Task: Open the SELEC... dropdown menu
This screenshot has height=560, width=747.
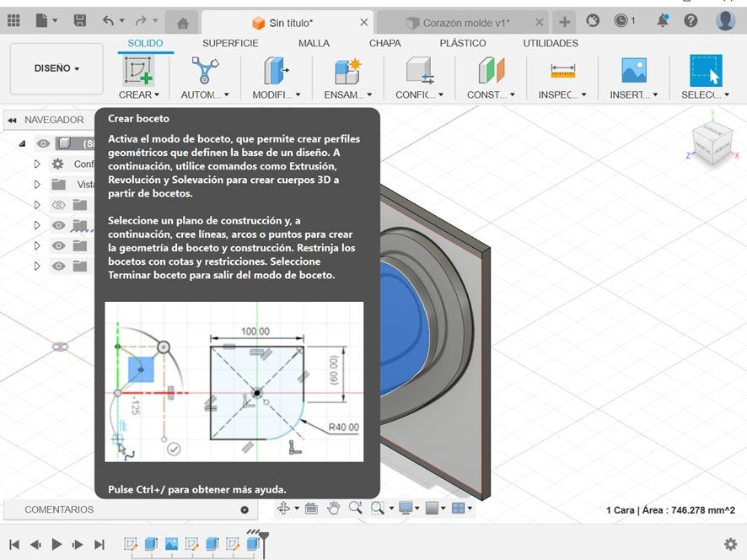Action: pyautogui.click(x=706, y=94)
